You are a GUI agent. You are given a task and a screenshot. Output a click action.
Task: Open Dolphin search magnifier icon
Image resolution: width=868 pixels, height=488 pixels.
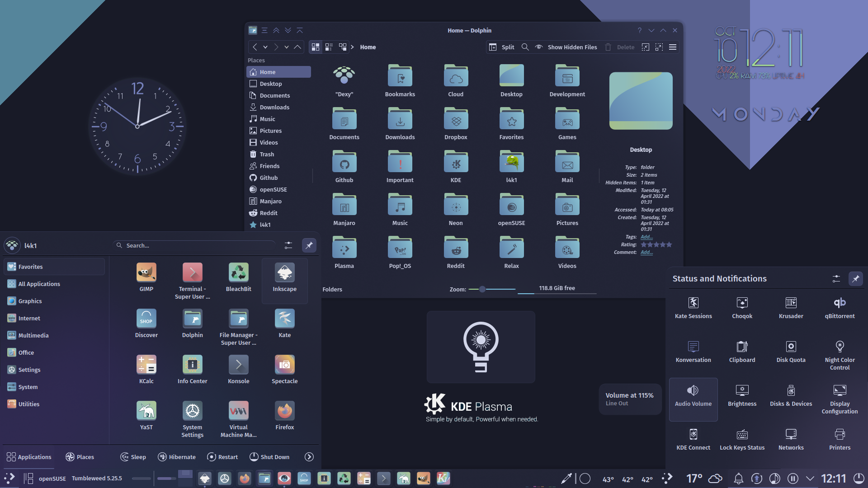click(525, 47)
